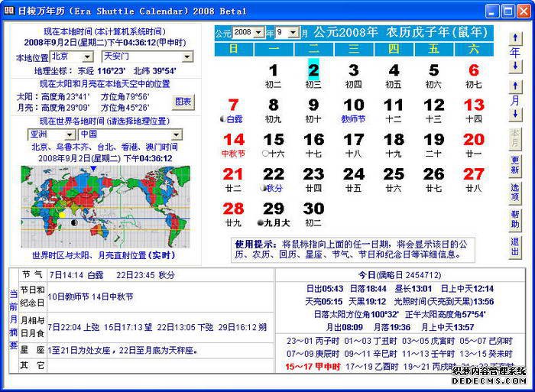
Task: Click 15~17 甲申时 highlighted hour
Action: point(313,367)
